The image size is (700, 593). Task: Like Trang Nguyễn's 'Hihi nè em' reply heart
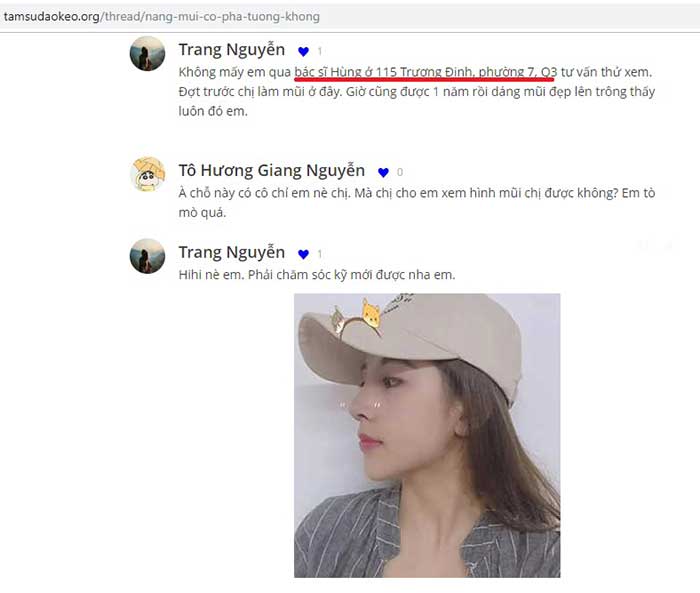coord(304,255)
